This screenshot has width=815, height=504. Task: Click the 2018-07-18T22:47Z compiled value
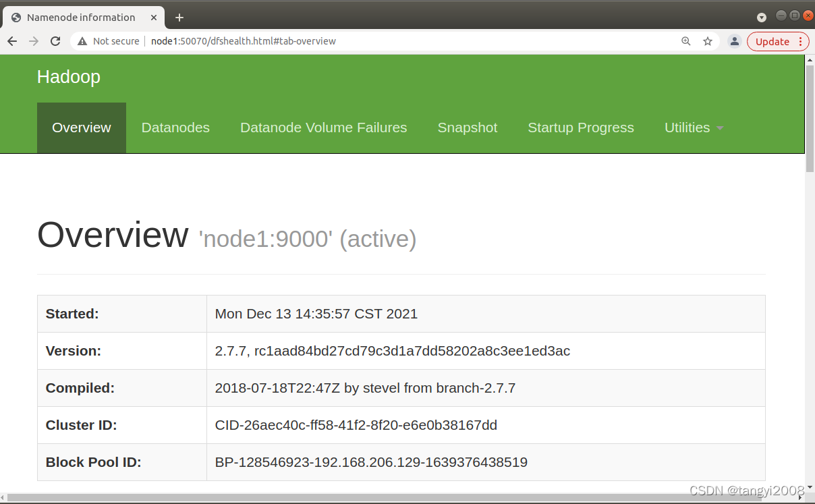[365, 388]
